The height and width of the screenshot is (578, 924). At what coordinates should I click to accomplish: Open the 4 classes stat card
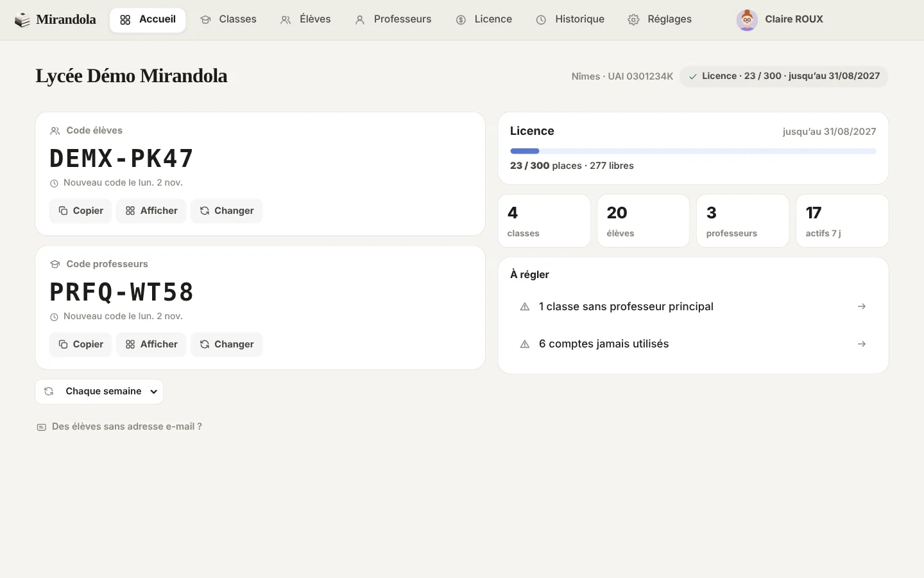[x=544, y=221]
